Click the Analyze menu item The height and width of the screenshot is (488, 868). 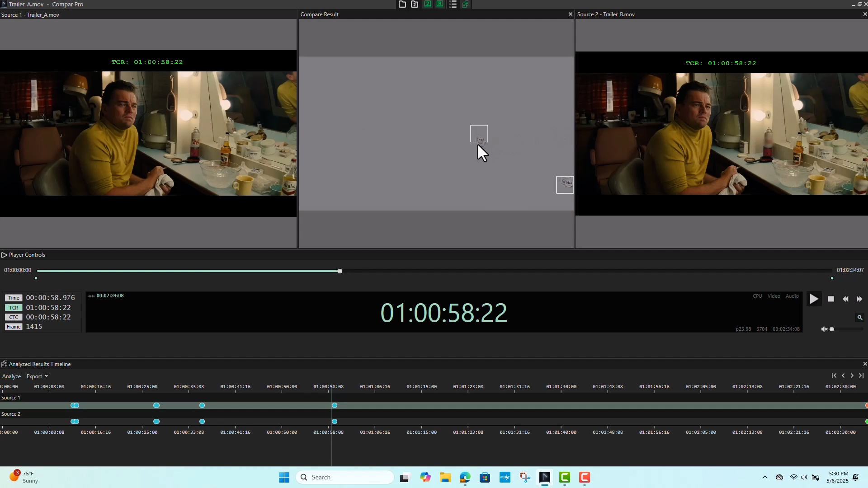11,376
